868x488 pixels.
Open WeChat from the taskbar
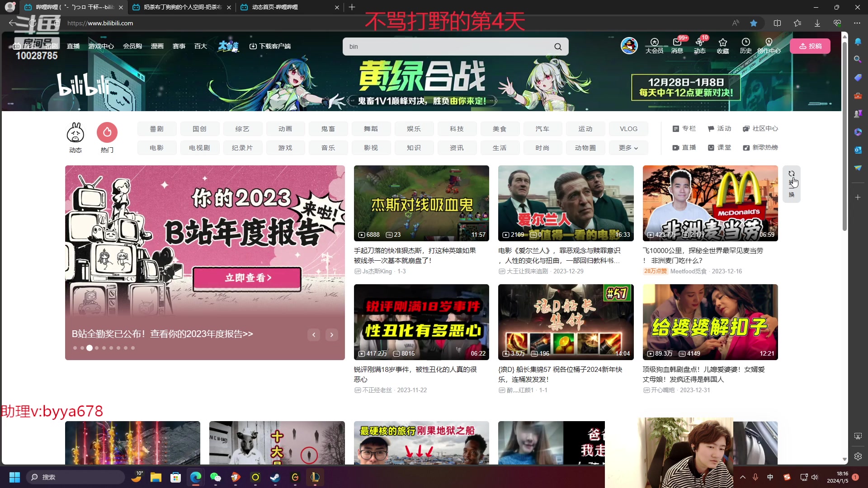tap(216, 477)
